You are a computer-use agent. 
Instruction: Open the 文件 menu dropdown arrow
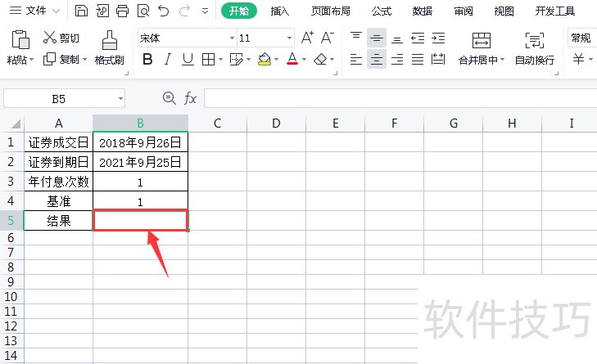click(56, 11)
